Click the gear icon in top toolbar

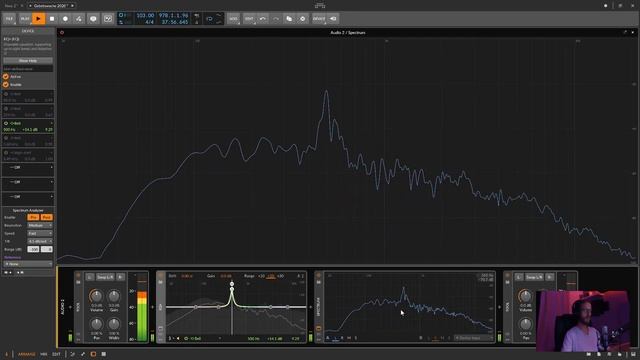click(302, 18)
